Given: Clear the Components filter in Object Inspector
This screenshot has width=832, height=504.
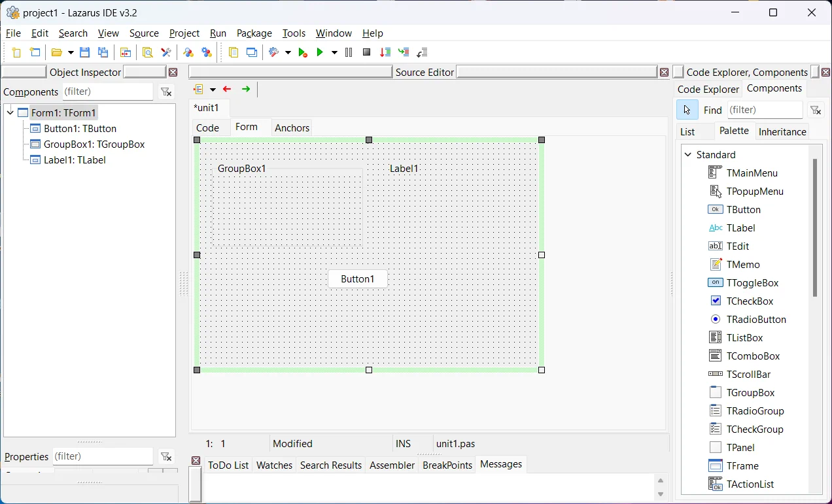Looking at the screenshot, I should 166,92.
